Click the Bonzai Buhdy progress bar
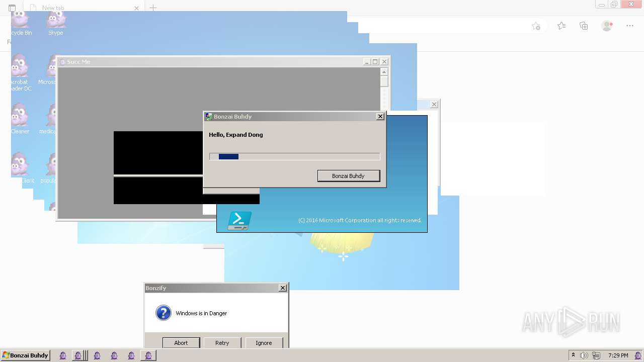The image size is (644, 362). [x=294, y=156]
